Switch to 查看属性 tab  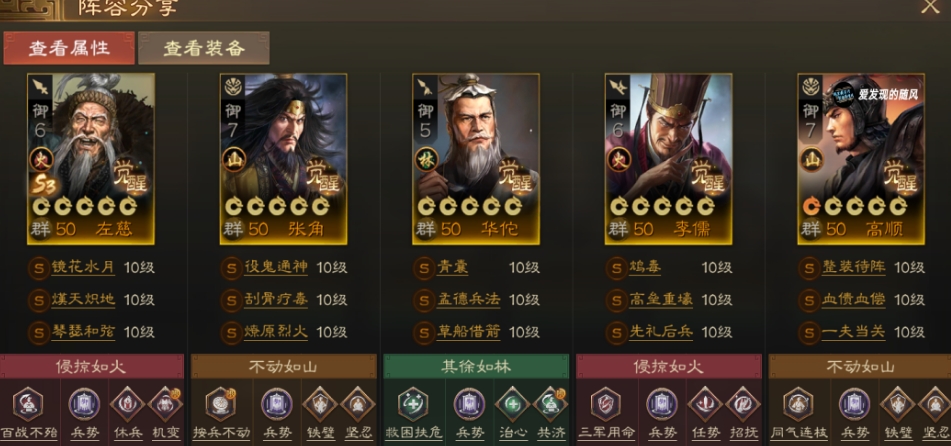(69, 48)
